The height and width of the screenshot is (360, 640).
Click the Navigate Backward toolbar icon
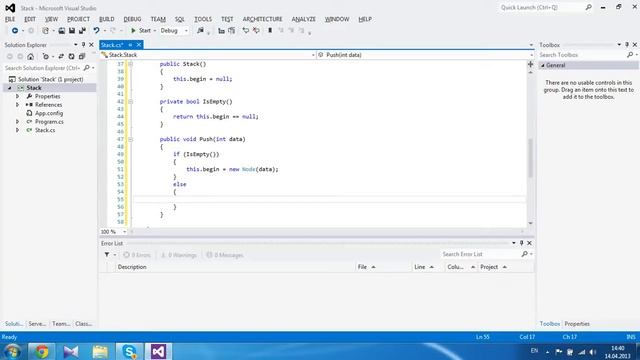15,31
